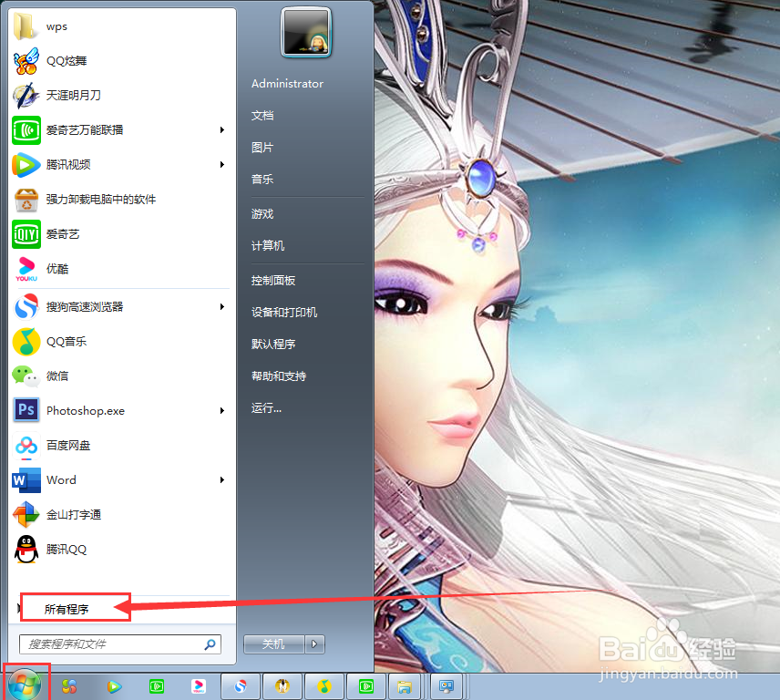This screenshot has height=700, width=780.
Task: Open 设备和打印机
Action: [x=284, y=313]
